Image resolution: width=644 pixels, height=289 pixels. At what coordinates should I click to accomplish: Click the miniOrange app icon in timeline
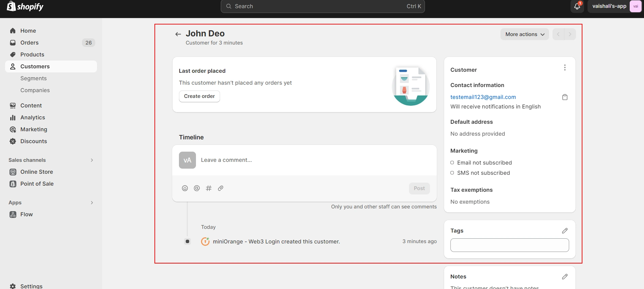[x=205, y=241]
